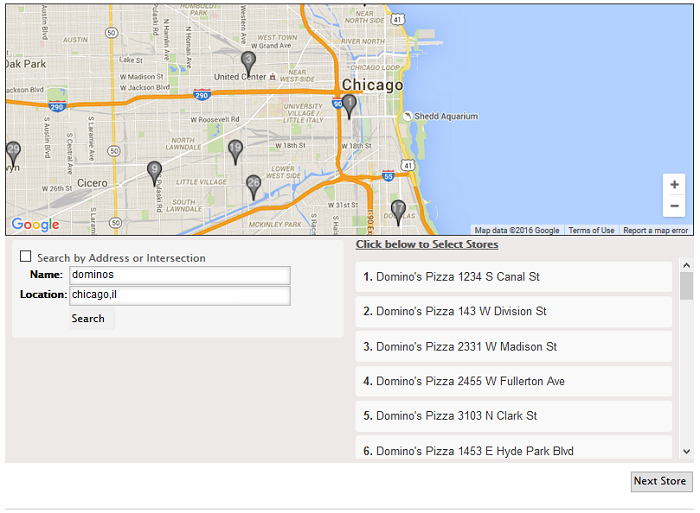The height and width of the screenshot is (513, 700).
Task: Click the Google logo on the map
Action: click(x=35, y=224)
